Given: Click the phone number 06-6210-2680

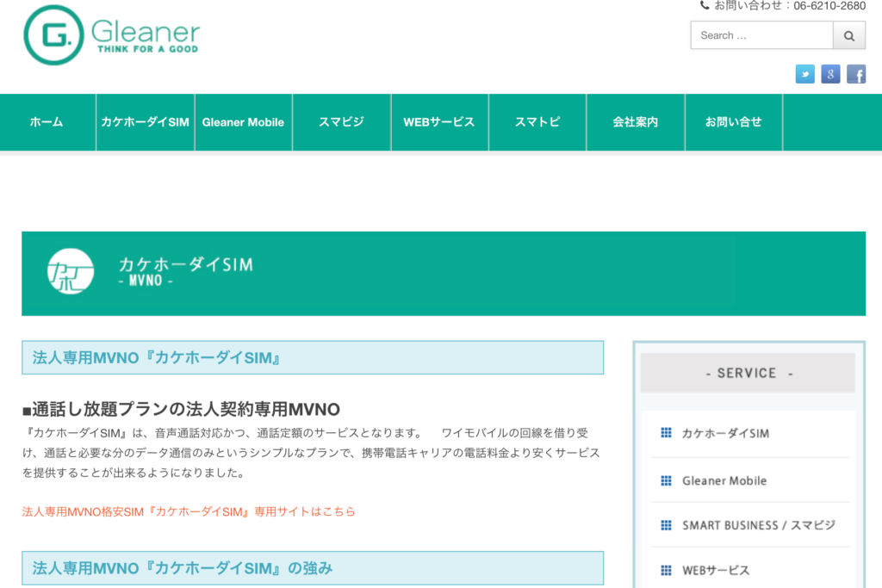Looking at the screenshot, I should 829,6.
